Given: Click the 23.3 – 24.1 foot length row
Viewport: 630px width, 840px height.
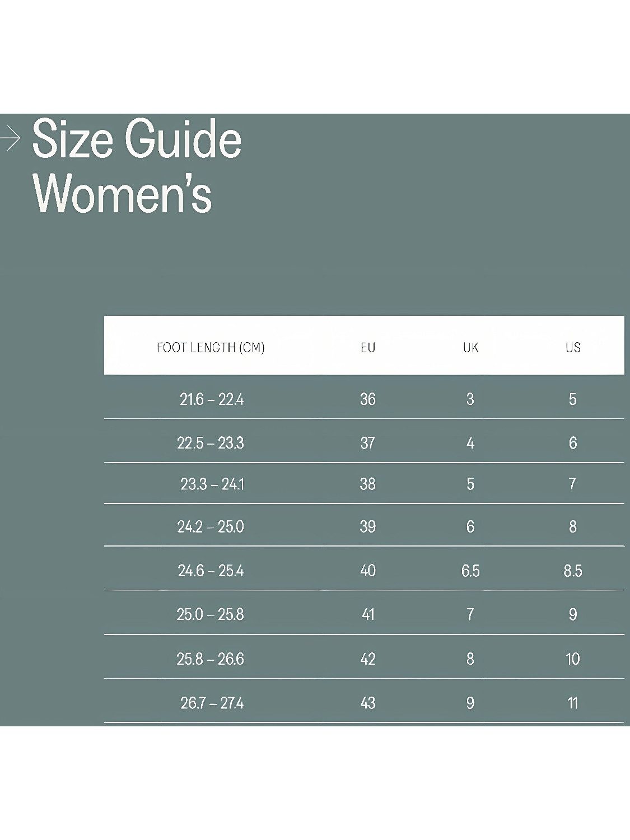Looking at the screenshot, I should coord(364,483).
